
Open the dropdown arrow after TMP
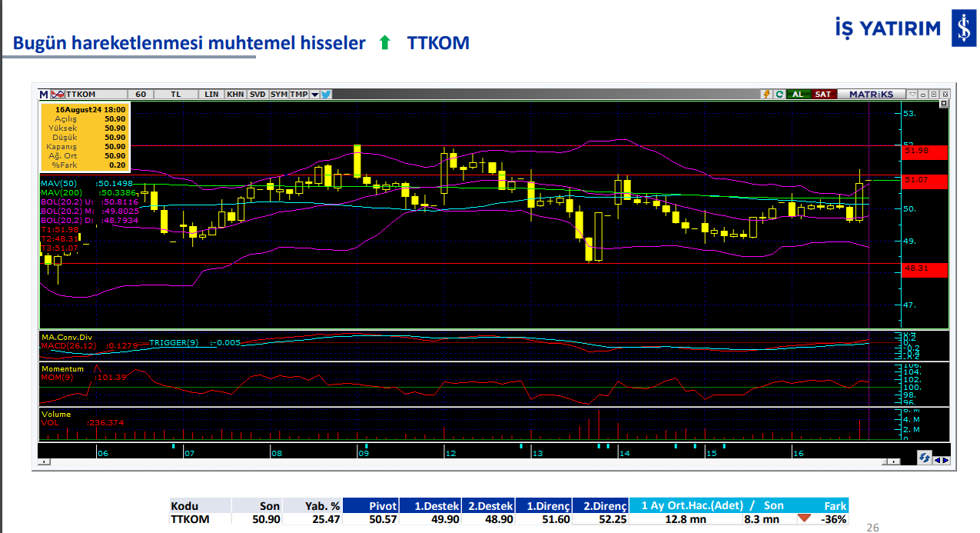(314, 94)
